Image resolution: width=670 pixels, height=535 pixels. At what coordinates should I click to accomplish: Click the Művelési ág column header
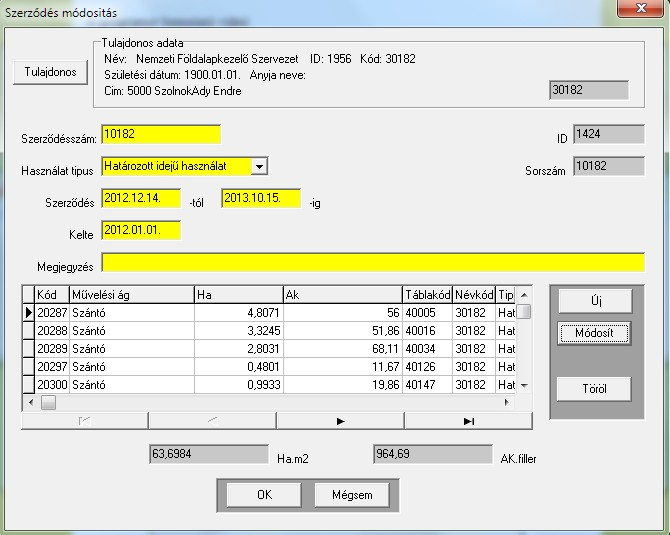132,295
